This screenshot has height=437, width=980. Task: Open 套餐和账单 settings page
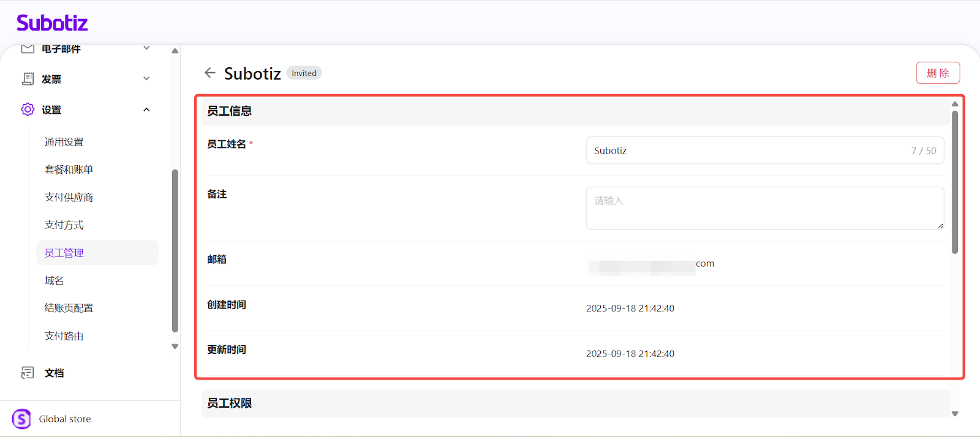69,170
